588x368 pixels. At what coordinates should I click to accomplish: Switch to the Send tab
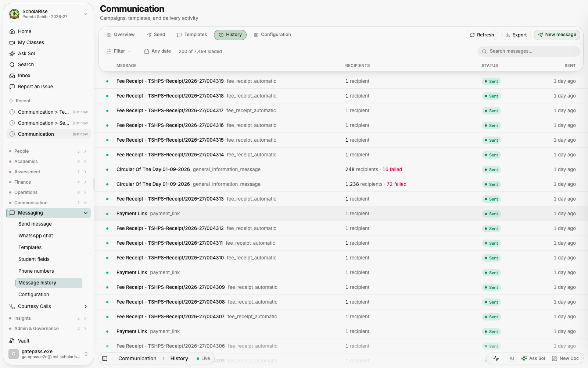coord(156,35)
